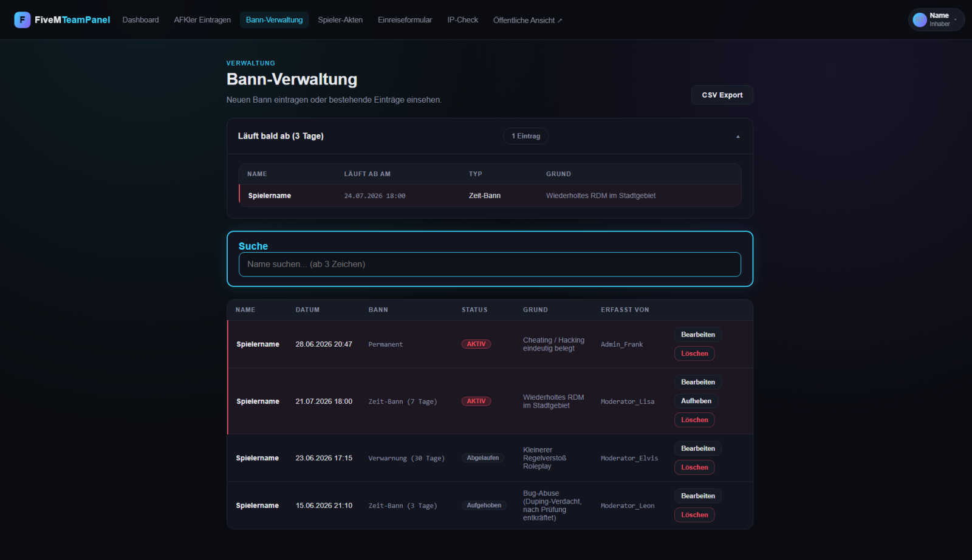972x560 pixels.
Task: Collapse the Läuft bald ab panel
Action: (738, 136)
